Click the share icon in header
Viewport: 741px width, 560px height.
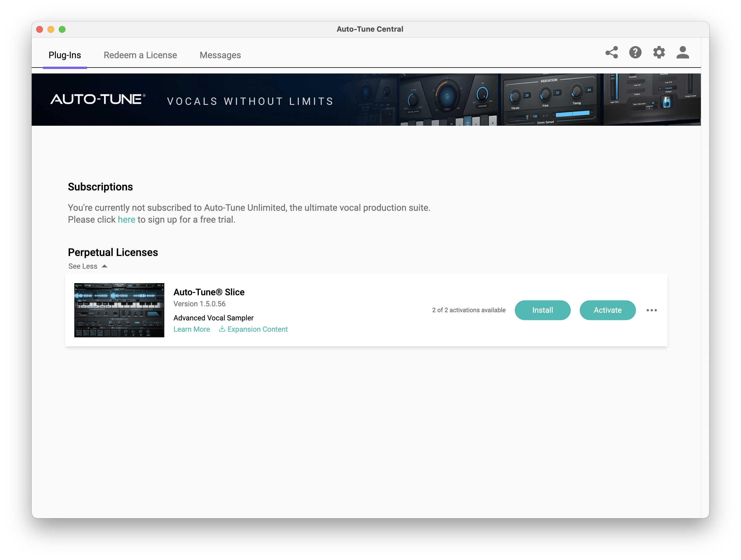point(611,53)
